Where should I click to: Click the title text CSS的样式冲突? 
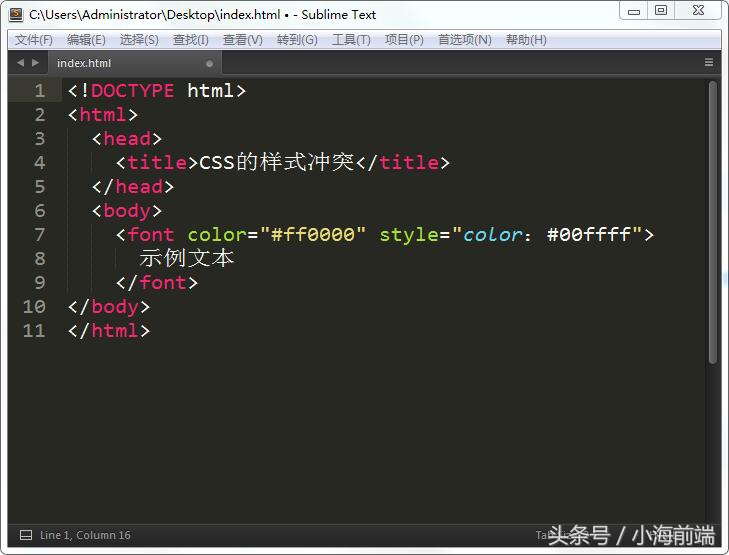pyautogui.click(x=277, y=162)
